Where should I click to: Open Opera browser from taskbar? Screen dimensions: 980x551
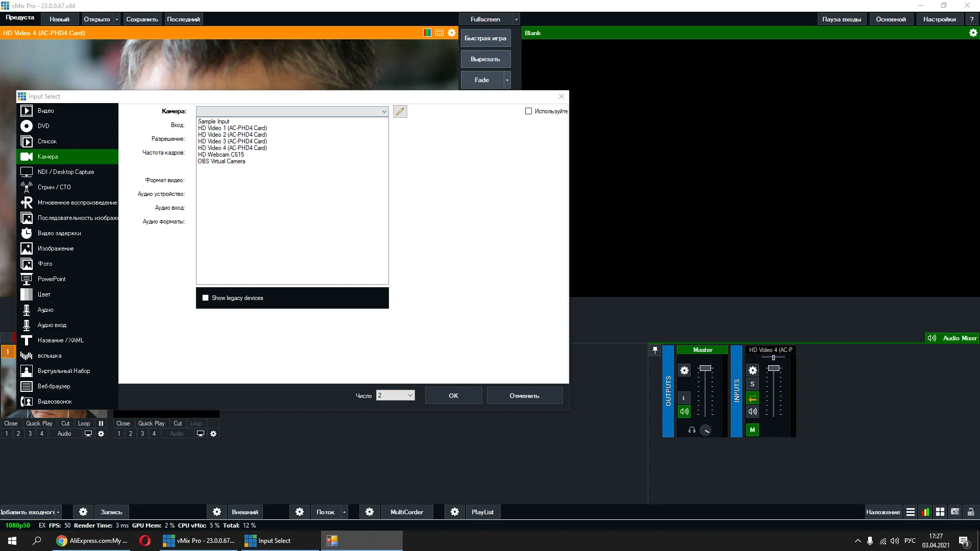tap(145, 541)
